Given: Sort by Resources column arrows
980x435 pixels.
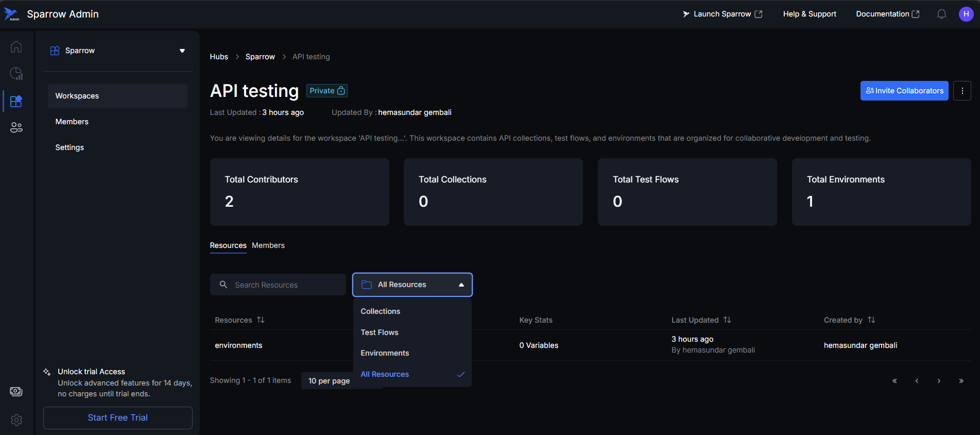Looking at the screenshot, I should (261, 320).
